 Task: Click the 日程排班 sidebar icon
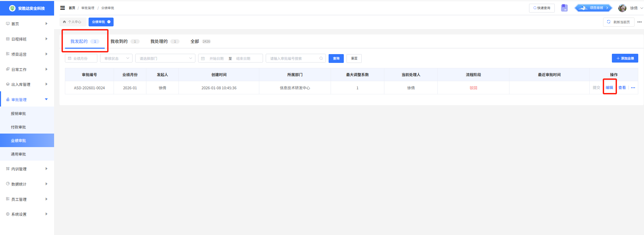[8, 39]
